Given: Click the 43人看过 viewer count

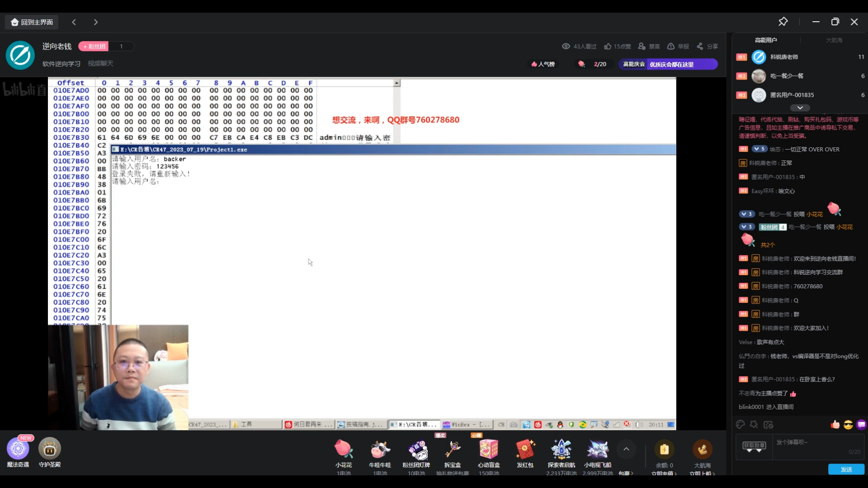Looking at the screenshot, I should pyautogui.click(x=579, y=46).
